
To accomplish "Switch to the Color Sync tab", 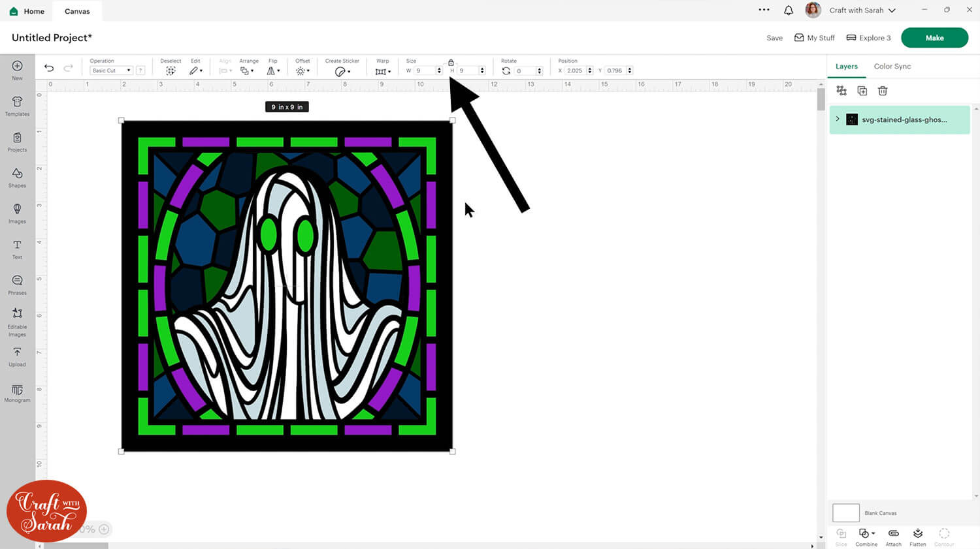I will (892, 67).
